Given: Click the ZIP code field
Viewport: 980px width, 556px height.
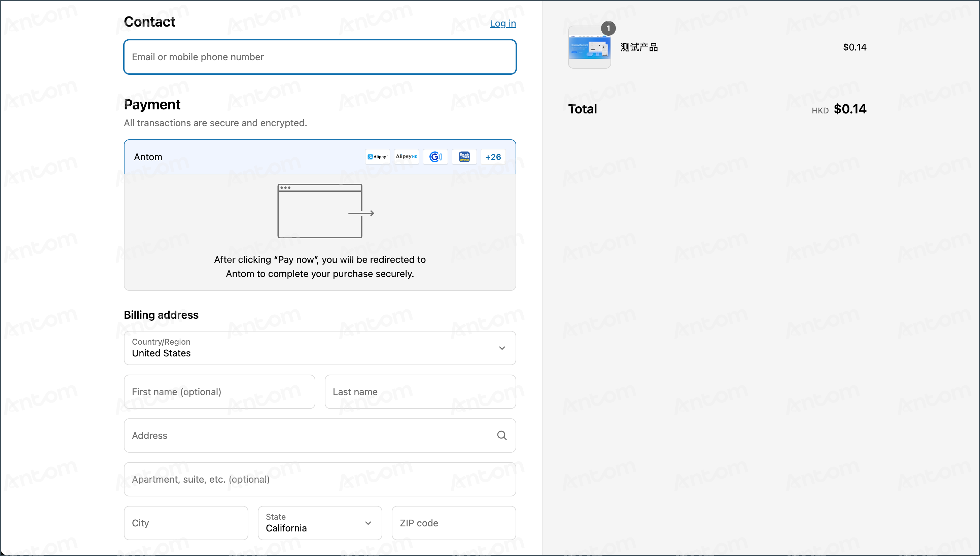Looking at the screenshot, I should point(454,523).
